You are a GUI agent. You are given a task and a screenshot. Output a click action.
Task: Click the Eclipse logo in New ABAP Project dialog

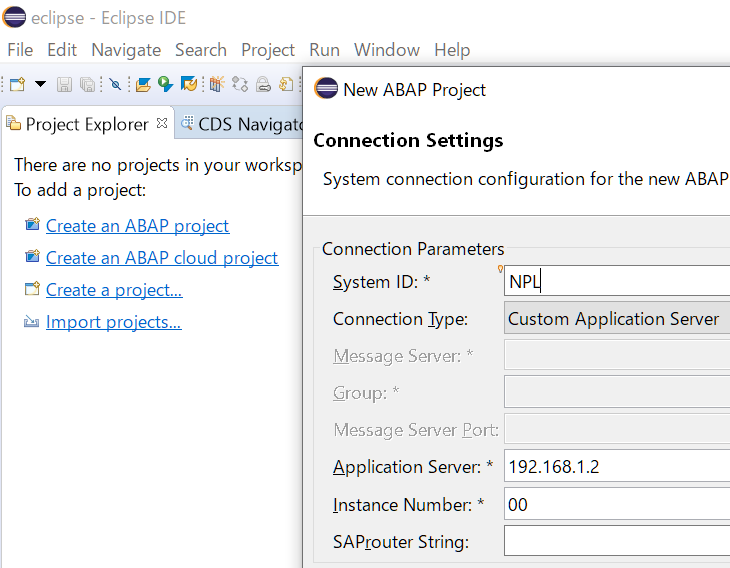(x=326, y=88)
